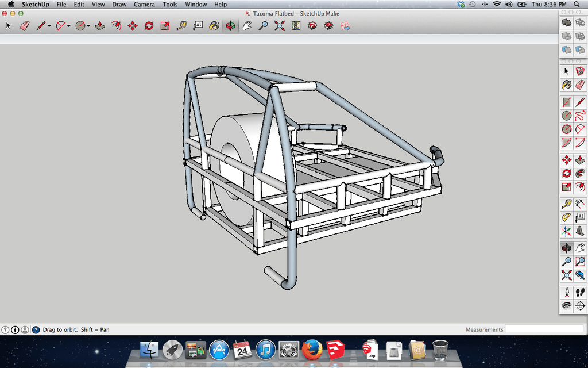Screen dimensions: 588x368
Task: Select Tape Measure in the top toolbar
Action: (181, 26)
